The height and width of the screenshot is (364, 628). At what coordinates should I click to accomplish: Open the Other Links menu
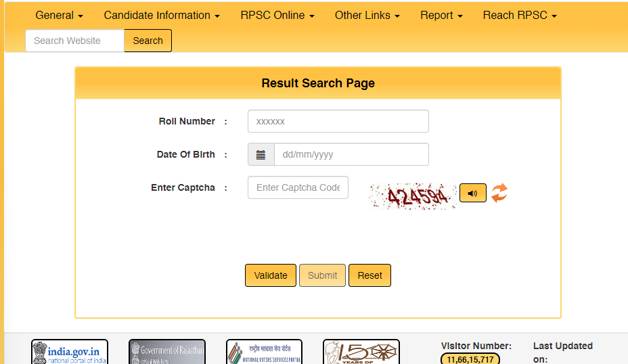pos(367,15)
